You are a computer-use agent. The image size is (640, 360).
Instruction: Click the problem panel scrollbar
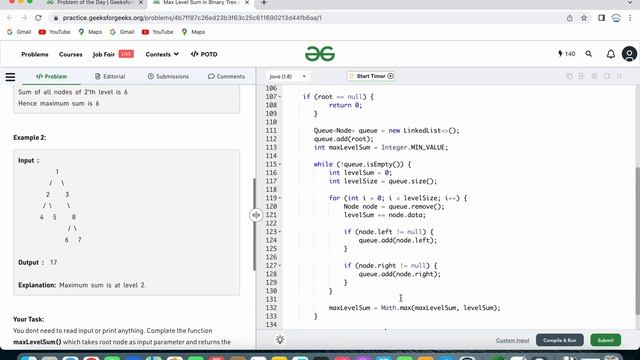[254, 224]
